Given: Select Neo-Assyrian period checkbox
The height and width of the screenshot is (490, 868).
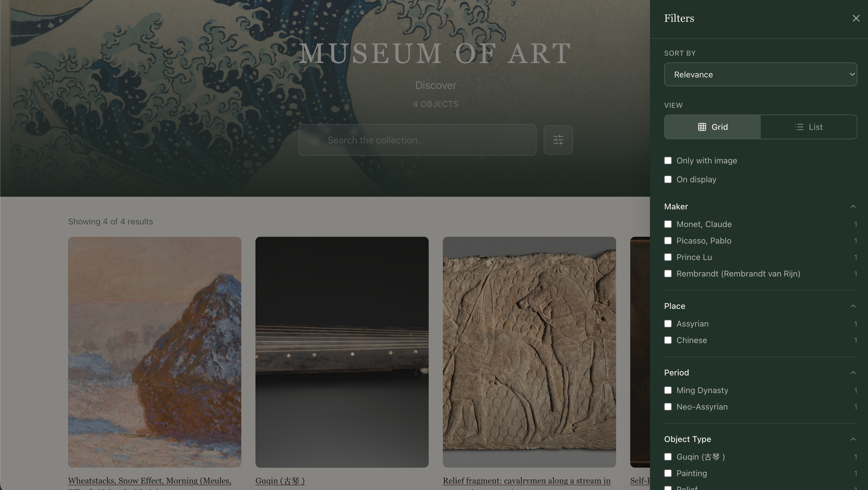Looking at the screenshot, I should [668, 407].
